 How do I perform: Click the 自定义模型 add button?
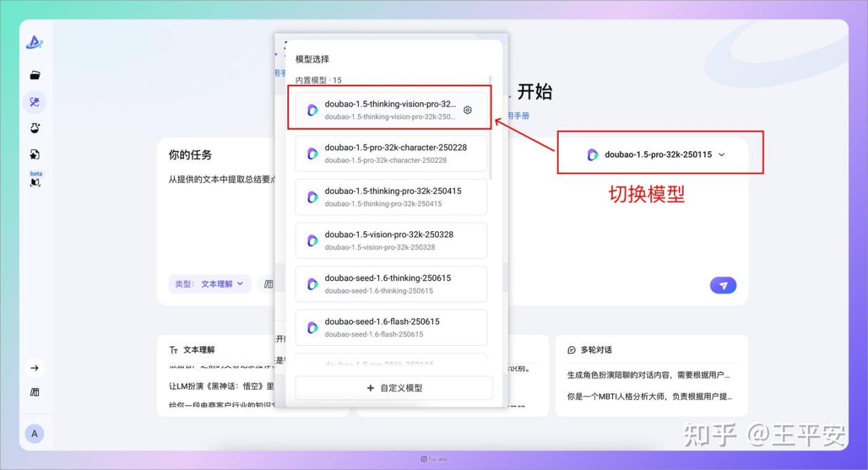[393, 388]
